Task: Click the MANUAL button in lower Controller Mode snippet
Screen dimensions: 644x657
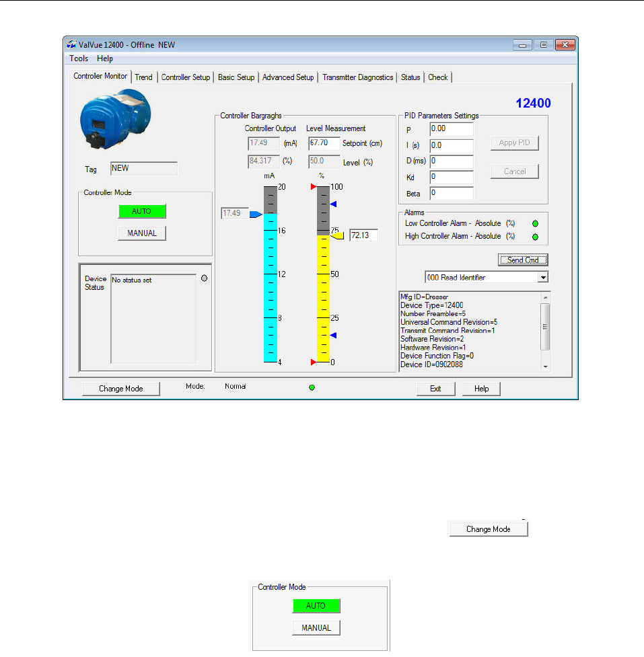Action: click(316, 627)
